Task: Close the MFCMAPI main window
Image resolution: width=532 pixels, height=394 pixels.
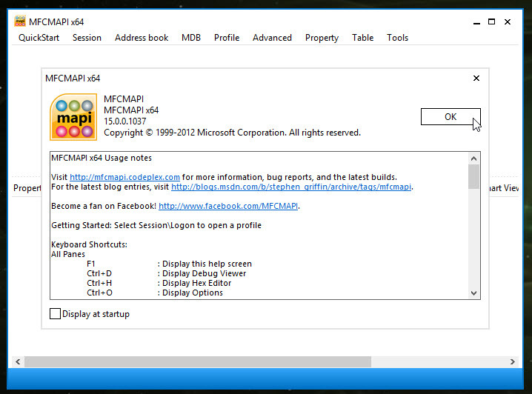Action: pos(508,22)
